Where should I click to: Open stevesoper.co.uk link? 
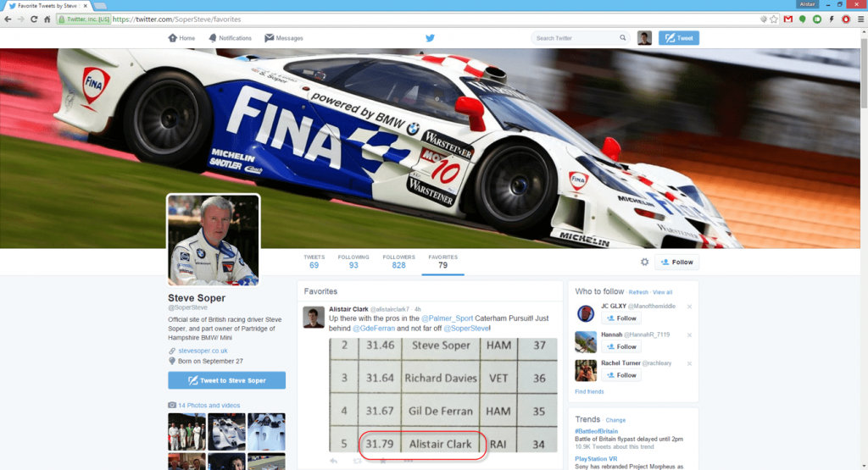click(x=203, y=351)
